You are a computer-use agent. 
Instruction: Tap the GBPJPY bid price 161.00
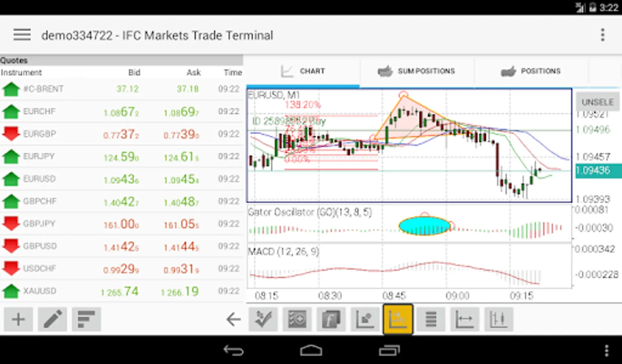tap(121, 224)
